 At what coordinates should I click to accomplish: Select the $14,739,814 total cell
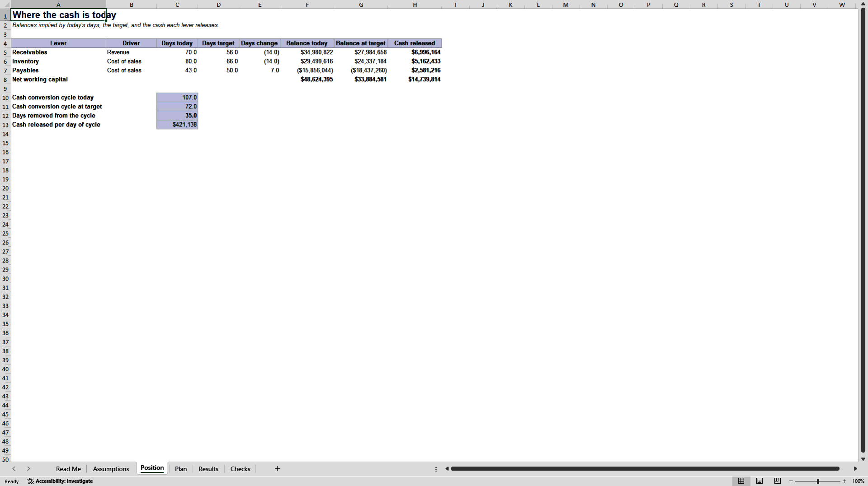coord(415,79)
